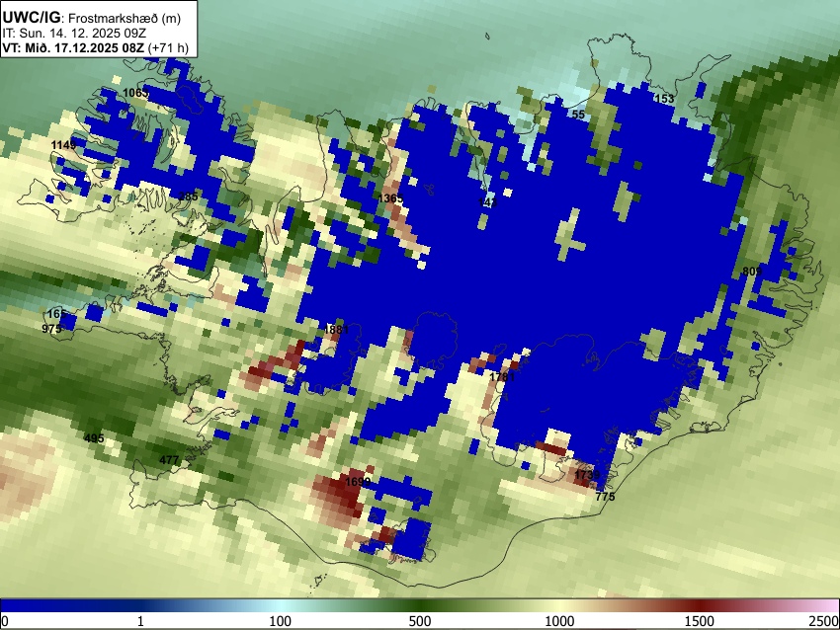Click the 143 value label
The width and height of the screenshot is (840, 630).
click(488, 202)
